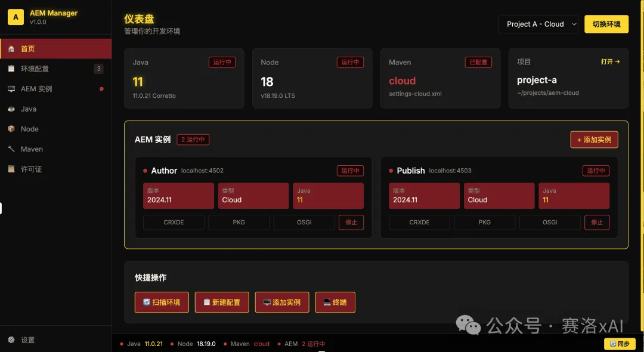Stop the Publish instance
Viewport: 644px width, 352px height.
(597, 223)
